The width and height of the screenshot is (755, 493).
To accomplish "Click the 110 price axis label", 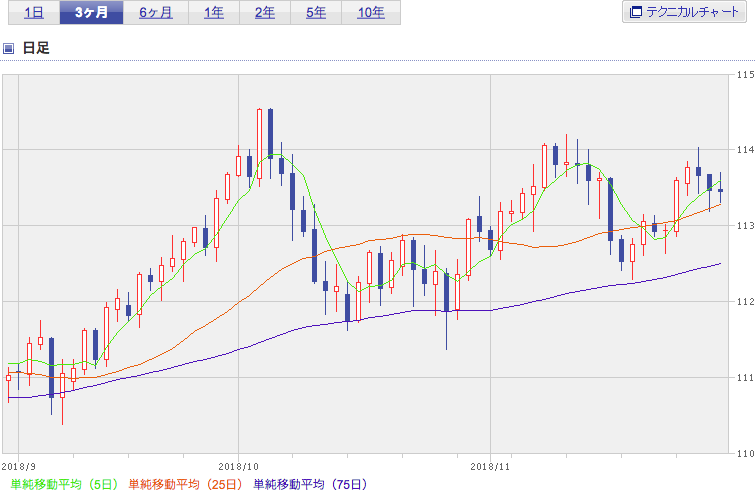I will (x=745, y=453).
